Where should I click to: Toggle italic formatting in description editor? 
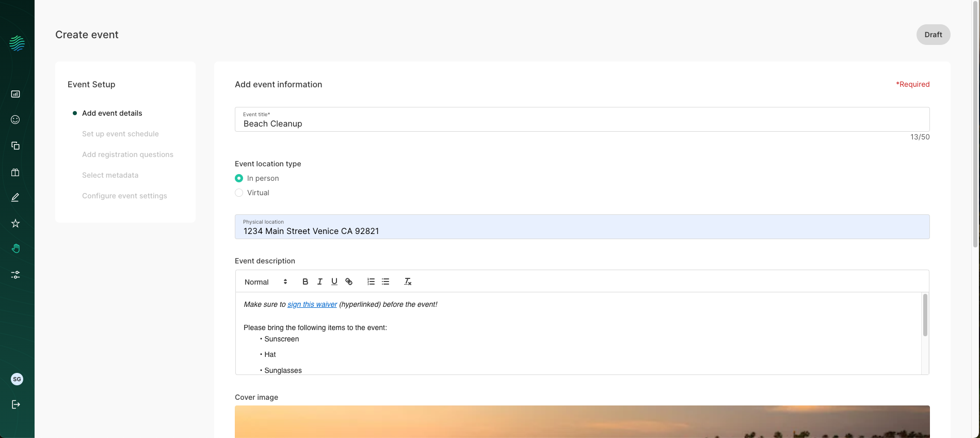tap(319, 281)
